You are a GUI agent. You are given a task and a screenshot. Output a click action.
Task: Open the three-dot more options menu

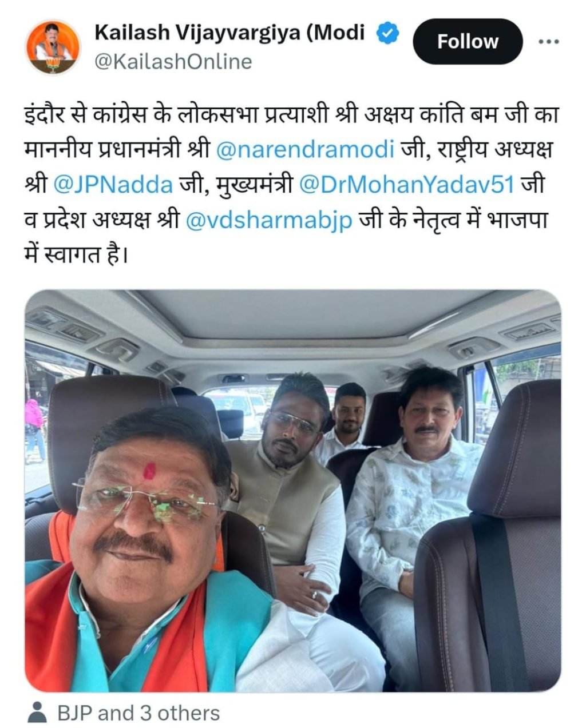(549, 42)
